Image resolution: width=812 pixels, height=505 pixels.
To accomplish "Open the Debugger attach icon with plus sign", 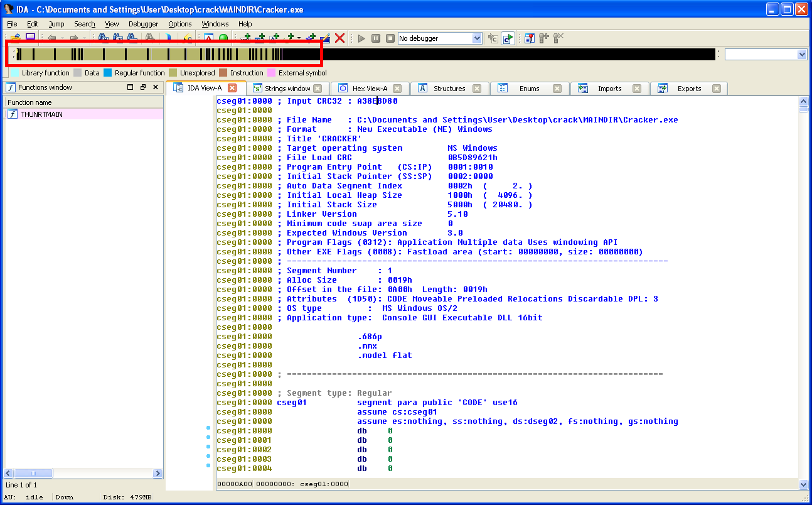I will 543,38.
